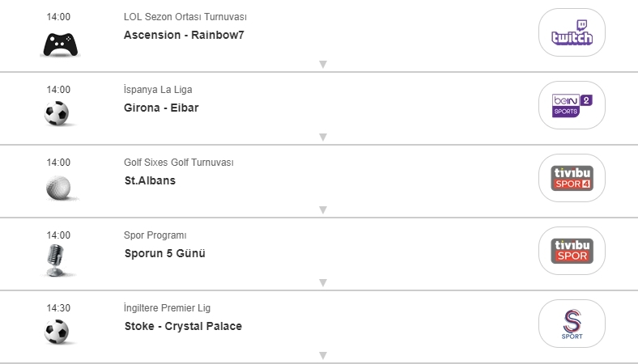Open the S Sport channel logo
Image resolution: width=638 pixels, height=364 pixels.
pos(572,324)
